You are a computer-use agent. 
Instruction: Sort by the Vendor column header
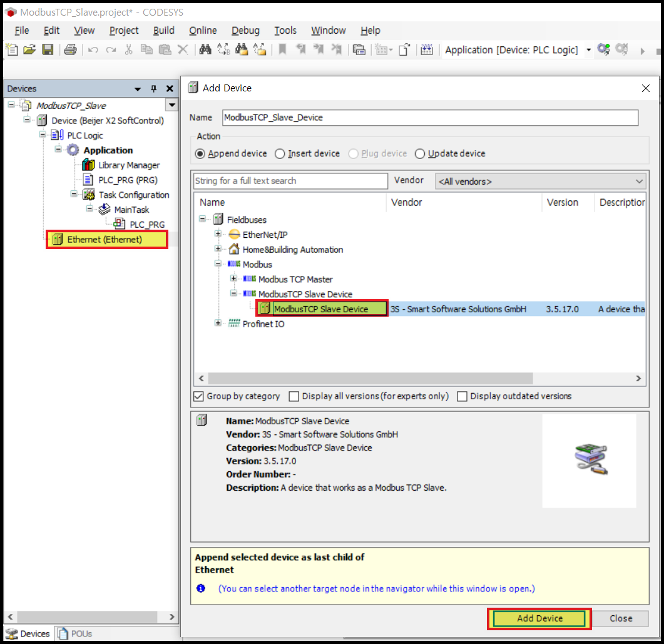click(x=406, y=202)
